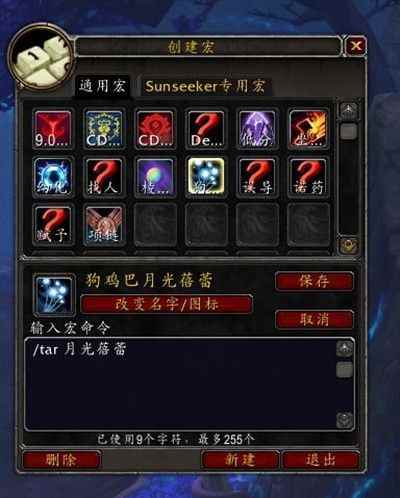Viewport: 400px width, 498px height.
Task: Click the 取消 cancel button
Action: point(314,320)
